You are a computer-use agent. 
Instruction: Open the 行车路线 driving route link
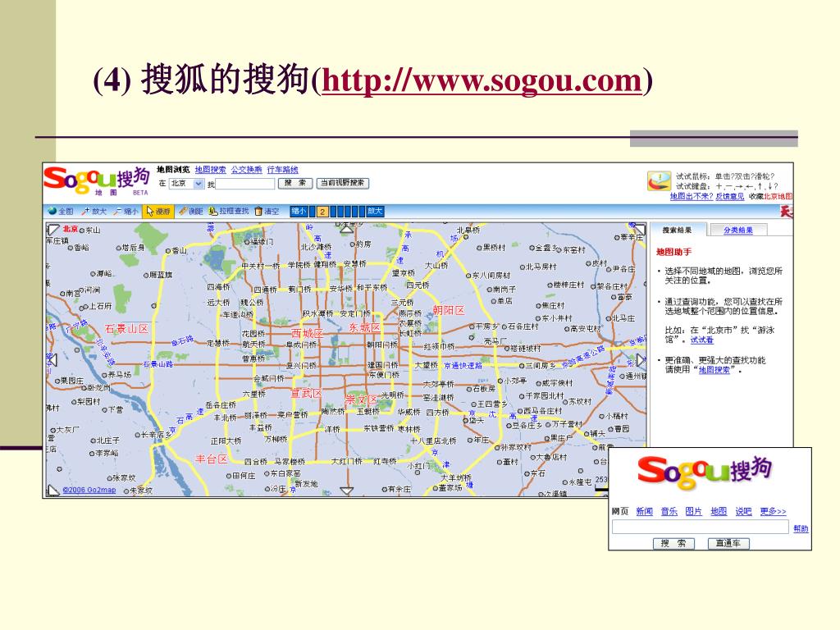point(282,170)
